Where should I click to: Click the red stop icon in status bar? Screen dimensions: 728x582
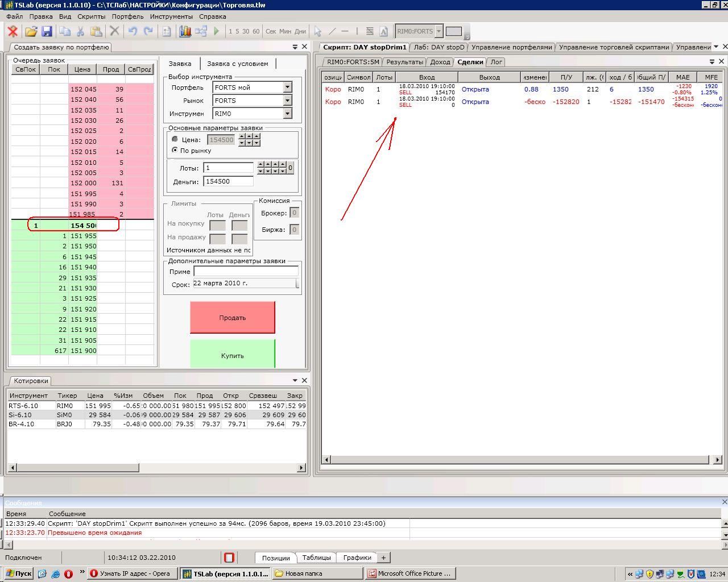pyautogui.click(x=229, y=558)
